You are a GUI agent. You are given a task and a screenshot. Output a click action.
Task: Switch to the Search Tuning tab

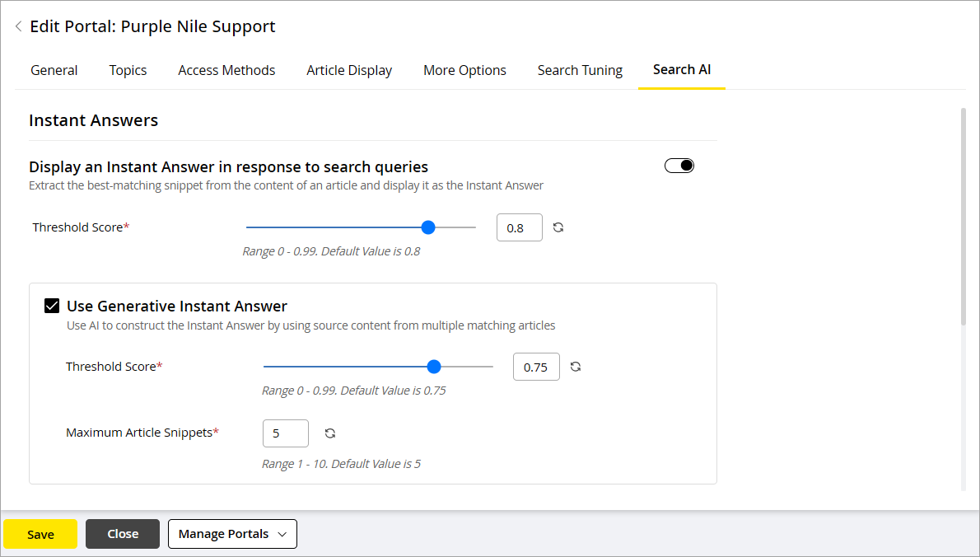(580, 70)
